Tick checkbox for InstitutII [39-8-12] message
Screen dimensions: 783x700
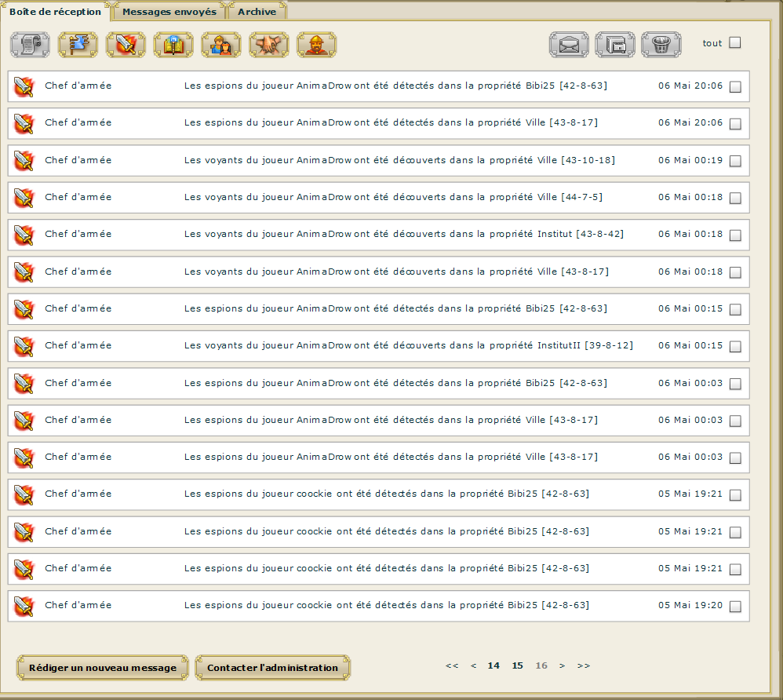pyautogui.click(x=735, y=347)
